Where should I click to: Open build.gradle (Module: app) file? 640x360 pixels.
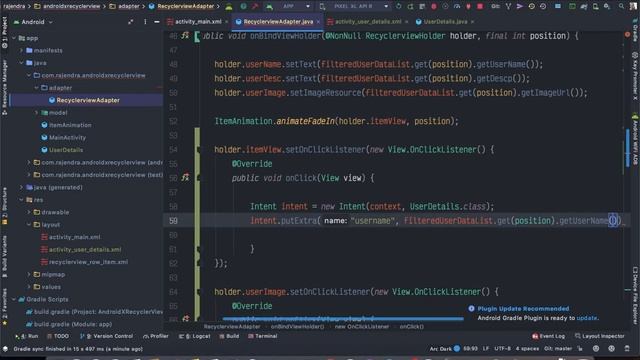tap(69, 324)
